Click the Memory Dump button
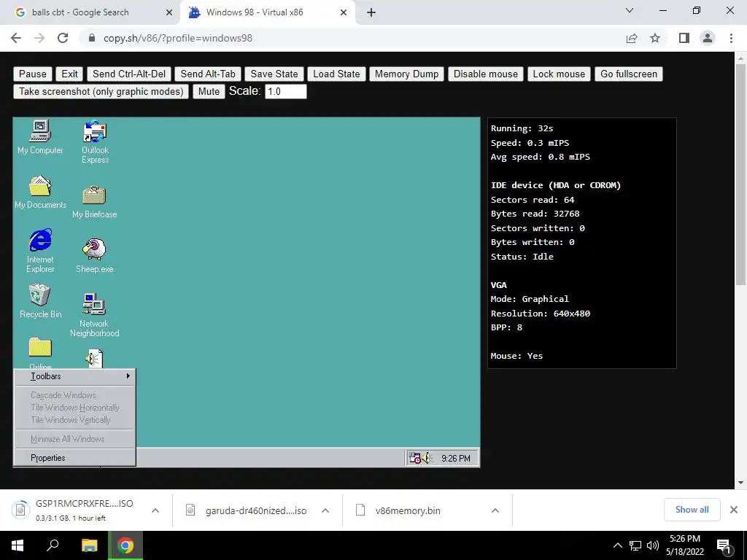The image size is (747, 560). click(x=406, y=74)
